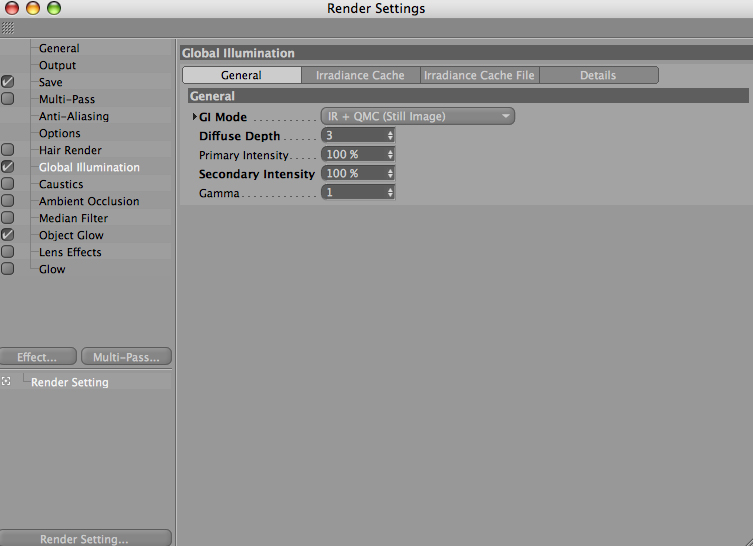
Task: Click the Secondary Intensity label
Action: pos(256,174)
